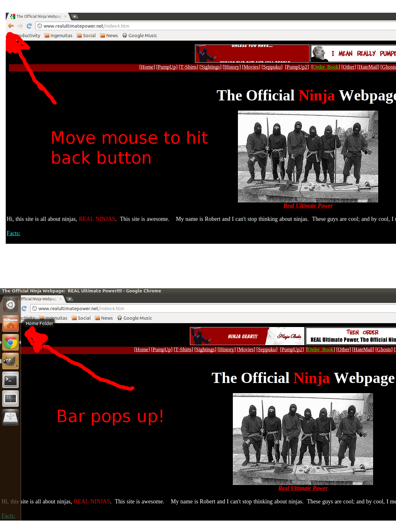
Task: Open the Terminal from the launcher
Action: tap(10, 380)
